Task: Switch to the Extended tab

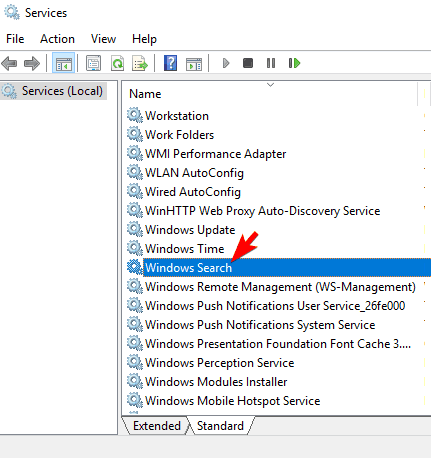Action: [157, 426]
